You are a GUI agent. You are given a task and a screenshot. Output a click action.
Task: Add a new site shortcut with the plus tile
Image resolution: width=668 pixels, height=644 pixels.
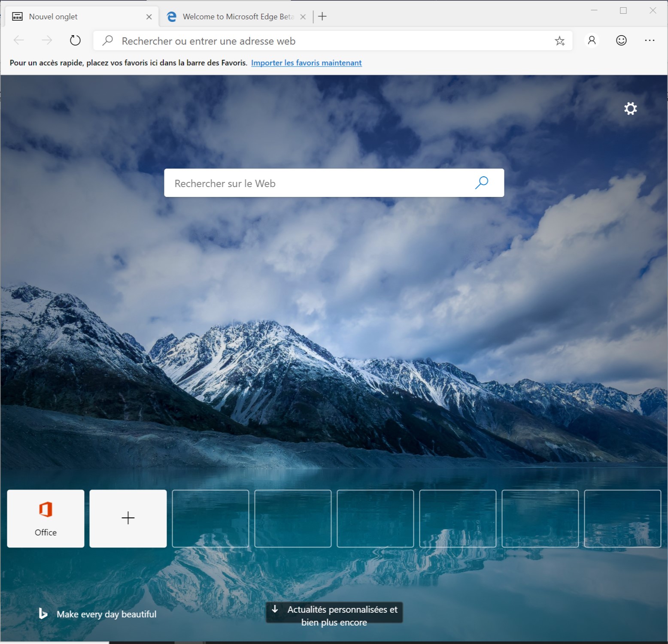point(128,519)
